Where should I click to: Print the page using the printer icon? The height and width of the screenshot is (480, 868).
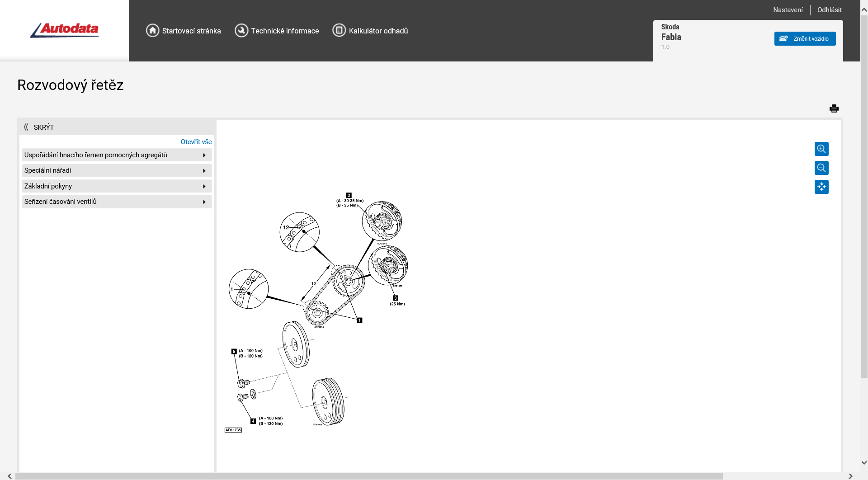[x=834, y=108]
